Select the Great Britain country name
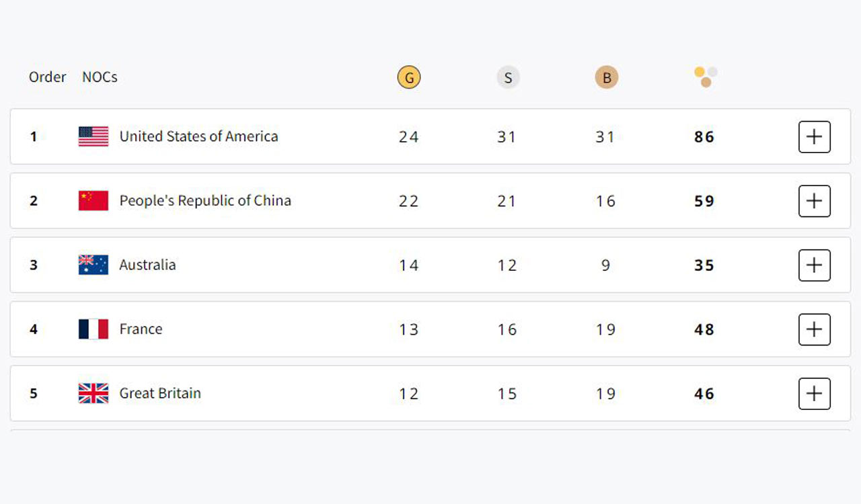The image size is (861, 504). click(159, 393)
